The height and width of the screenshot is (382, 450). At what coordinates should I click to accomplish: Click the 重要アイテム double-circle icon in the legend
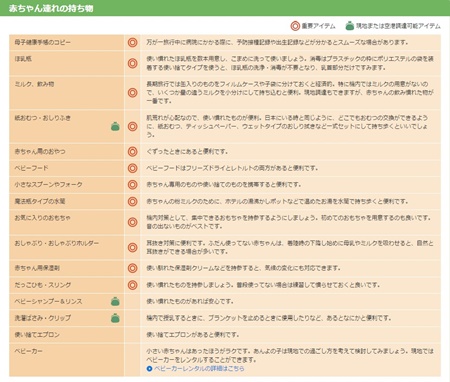[x=295, y=26]
